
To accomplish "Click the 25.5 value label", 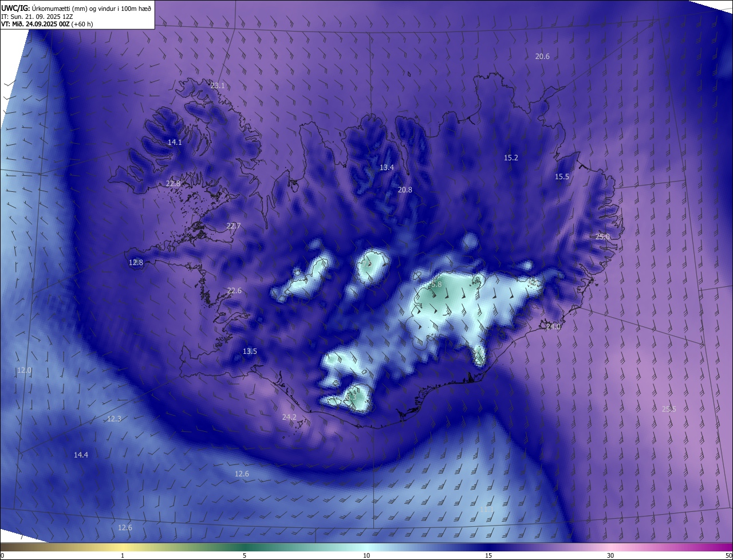I will click(x=669, y=409).
